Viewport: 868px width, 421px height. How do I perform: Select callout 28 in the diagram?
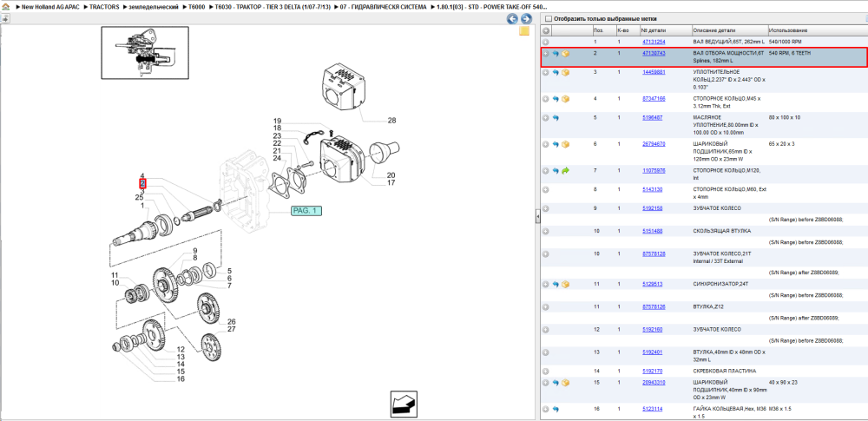click(x=391, y=120)
